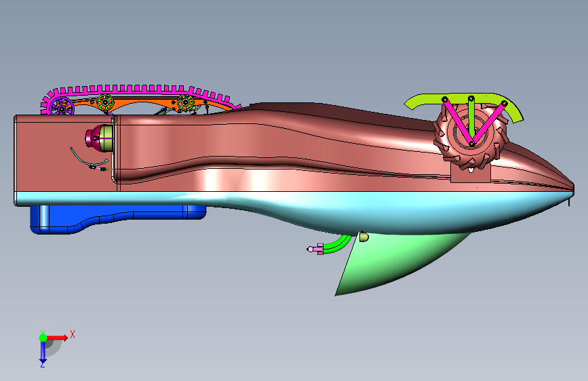This screenshot has height=381, width=588.
Task: Select the olive dome beside the fin
Action: tap(364, 237)
